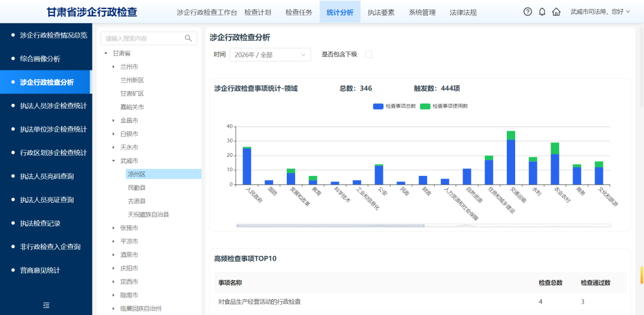Expand the 张掖市 tree node

coord(113,228)
